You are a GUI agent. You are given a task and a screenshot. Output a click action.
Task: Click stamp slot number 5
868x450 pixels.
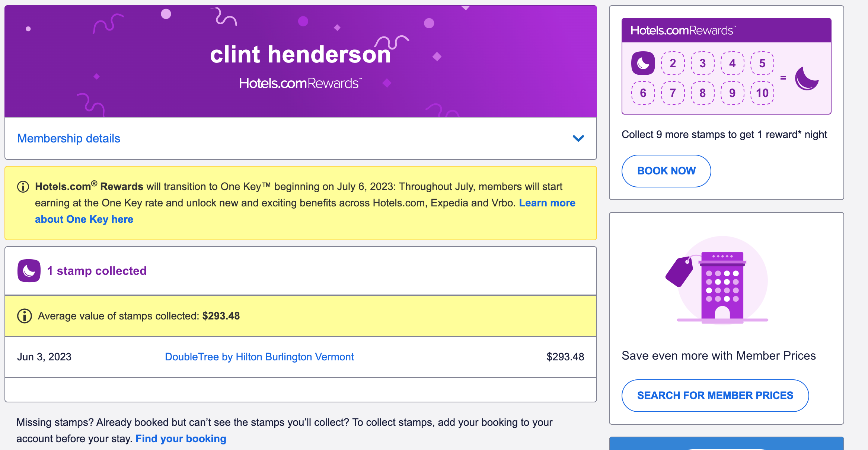click(x=762, y=63)
